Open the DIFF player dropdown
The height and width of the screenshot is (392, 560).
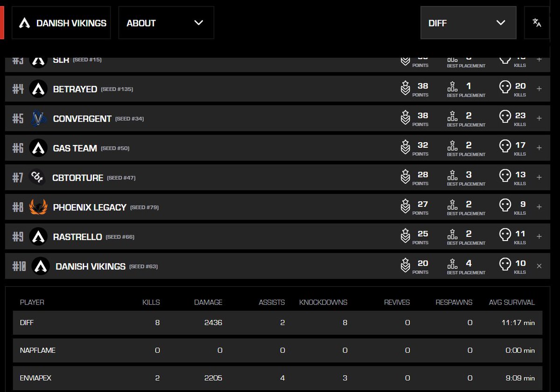[469, 22]
